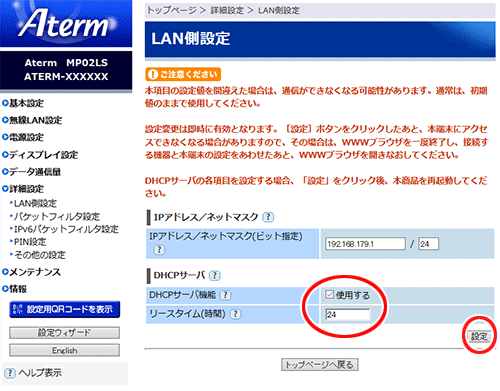Expand the データ通信量 menu
The width and height of the screenshot is (500, 391).
[x=32, y=172]
